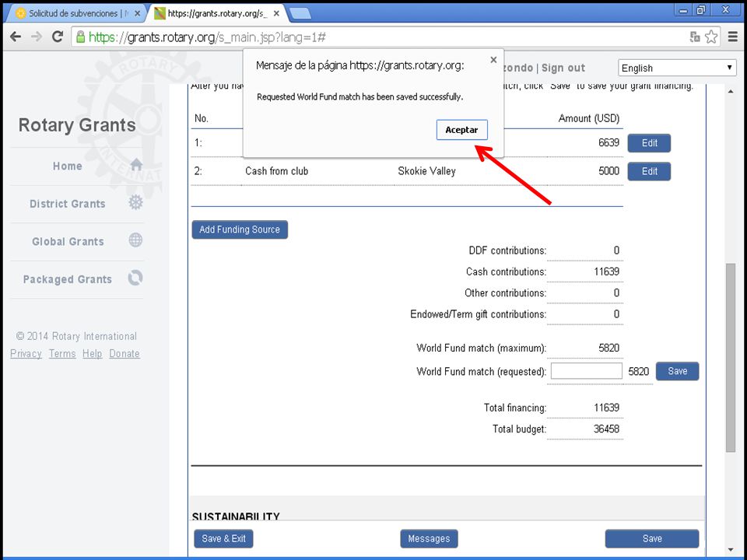Click the page scrollbar up arrow
747x560 pixels.
coord(731,91)
